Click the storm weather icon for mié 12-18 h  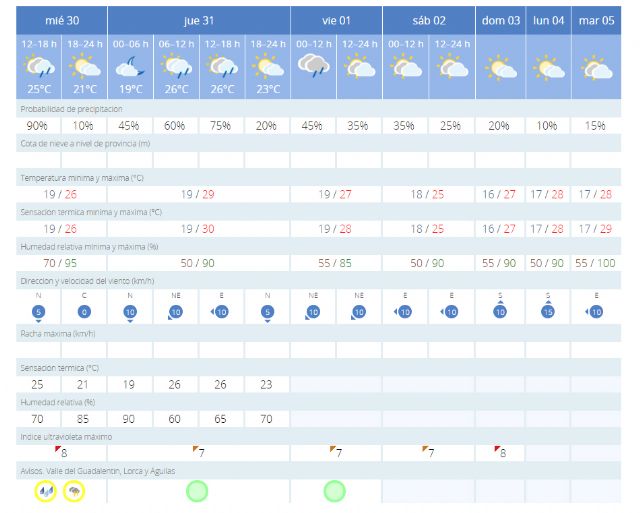pyautogui.click(x=39, y=68)
